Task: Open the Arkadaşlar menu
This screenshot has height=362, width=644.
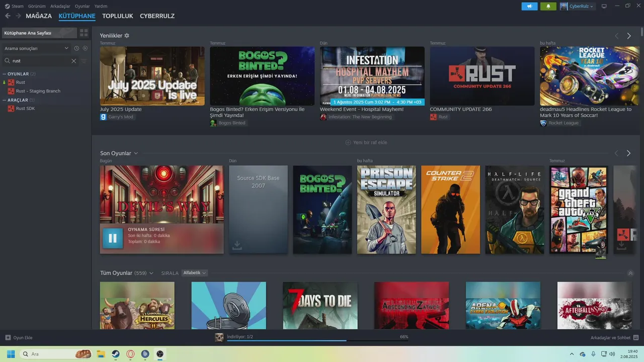Action: (60, 6)
